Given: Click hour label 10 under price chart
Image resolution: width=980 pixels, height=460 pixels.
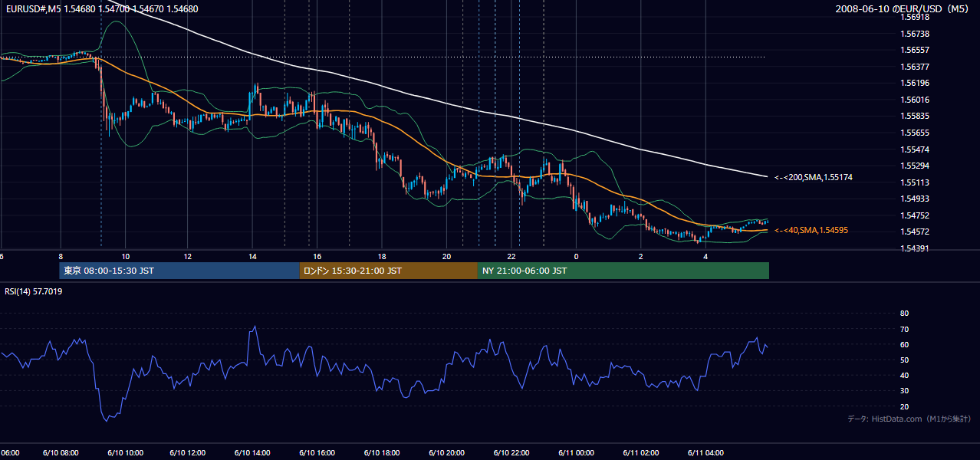Looking at the screenshot, I should click(125, 256).
